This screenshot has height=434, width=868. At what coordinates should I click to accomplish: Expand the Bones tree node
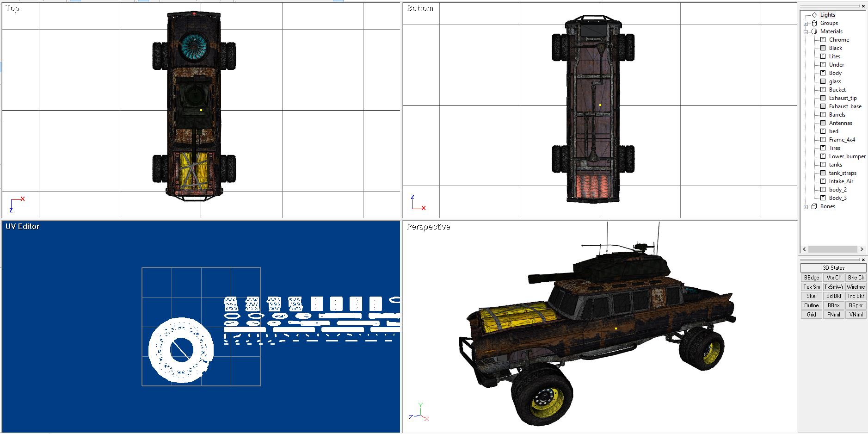coord(806,207)
